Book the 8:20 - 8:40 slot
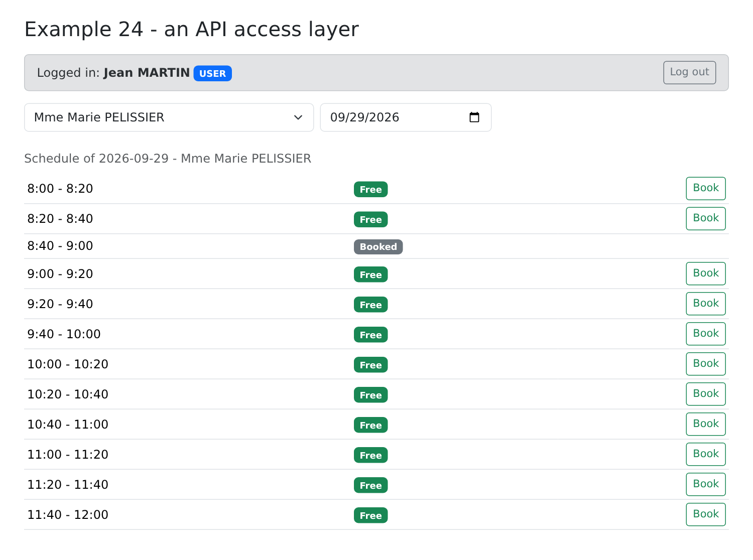 pos(705,218)
